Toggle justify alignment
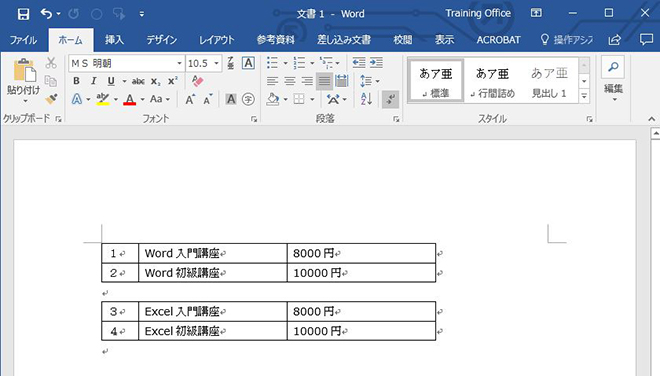The height and width of the screenshot is (376, 660). tap(324, 81)
